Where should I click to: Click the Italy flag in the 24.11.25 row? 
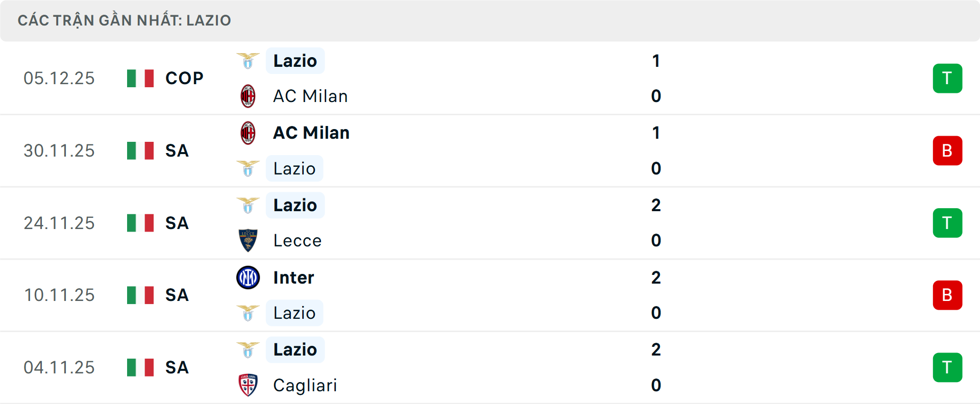click(140, 223)
